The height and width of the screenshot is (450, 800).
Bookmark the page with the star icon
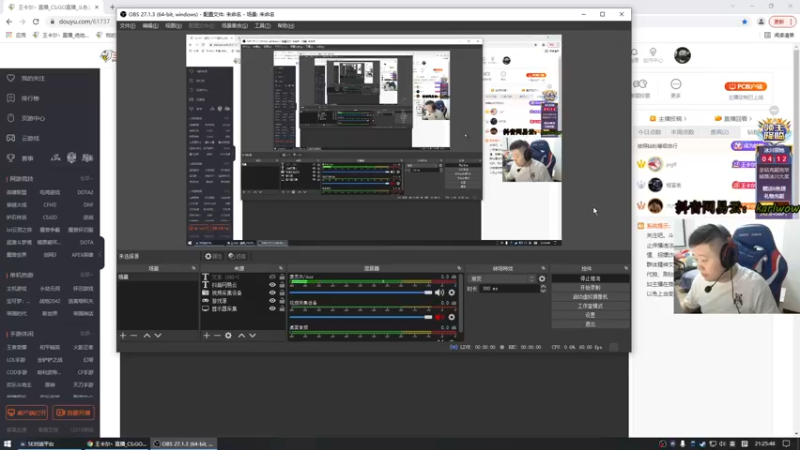pyautogui.click(x=744, y=21)
